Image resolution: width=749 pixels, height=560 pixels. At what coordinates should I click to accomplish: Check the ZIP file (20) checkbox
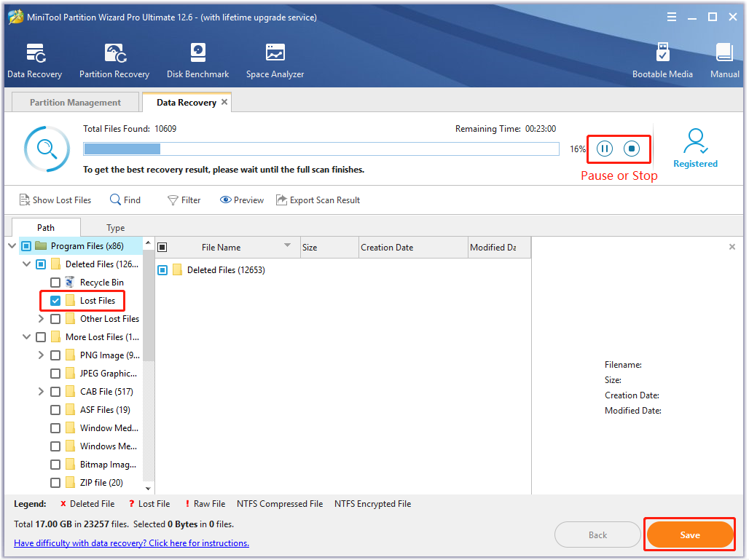pos(55,483)
